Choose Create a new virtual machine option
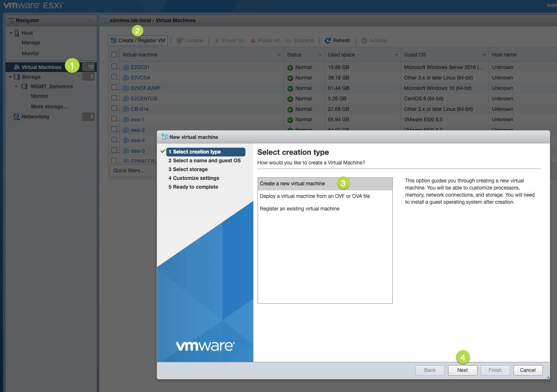 [x=325, y=184]
